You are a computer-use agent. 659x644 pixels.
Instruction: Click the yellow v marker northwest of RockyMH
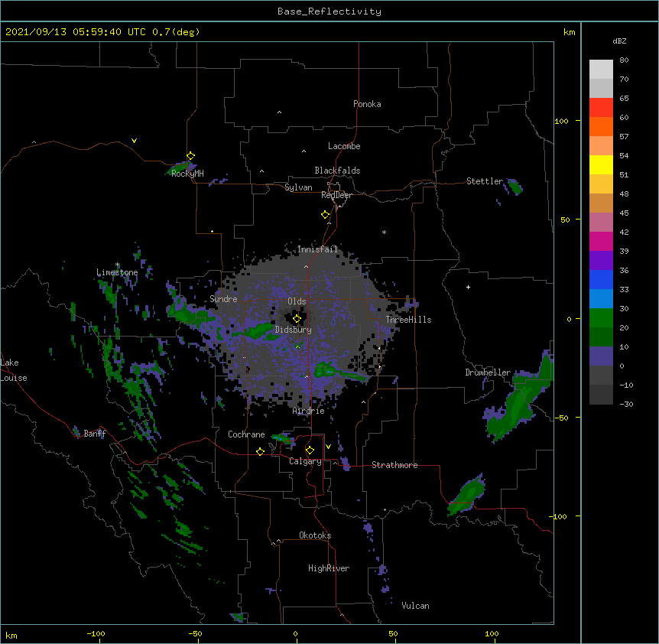pos(134,141)
